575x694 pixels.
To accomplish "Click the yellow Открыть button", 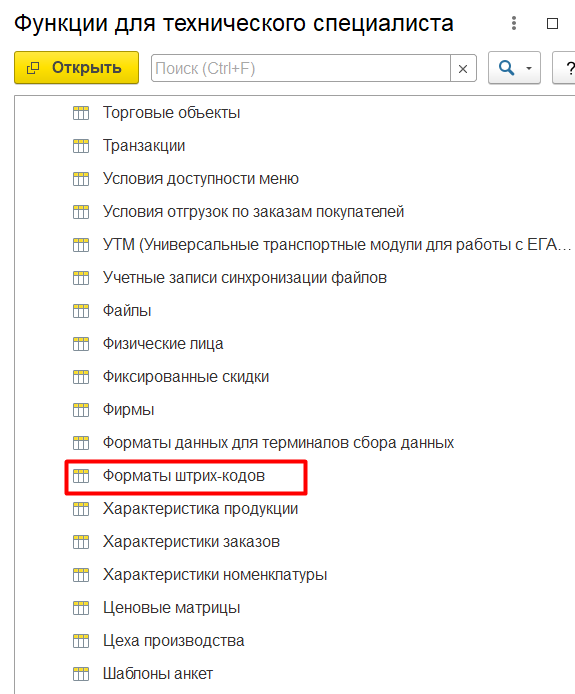I will coord(77,68).
